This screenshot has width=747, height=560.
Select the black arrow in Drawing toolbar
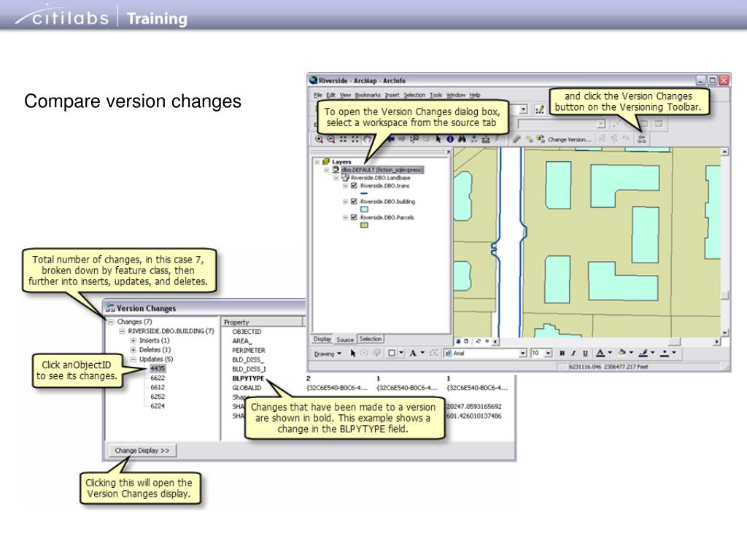tap(353, 353)
